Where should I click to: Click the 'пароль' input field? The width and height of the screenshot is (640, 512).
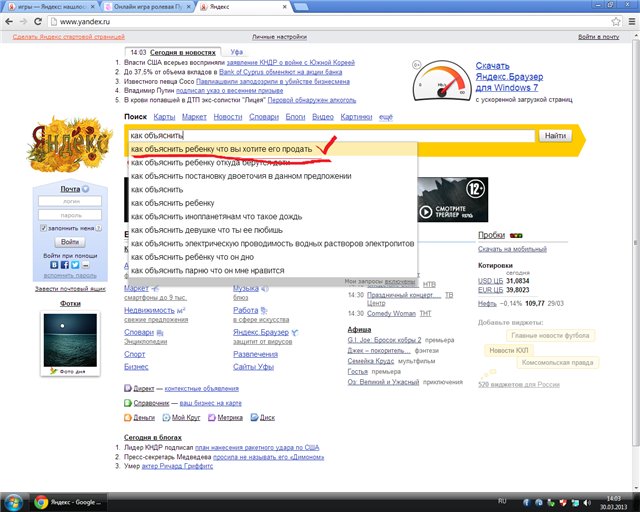(x=70, y=215)
